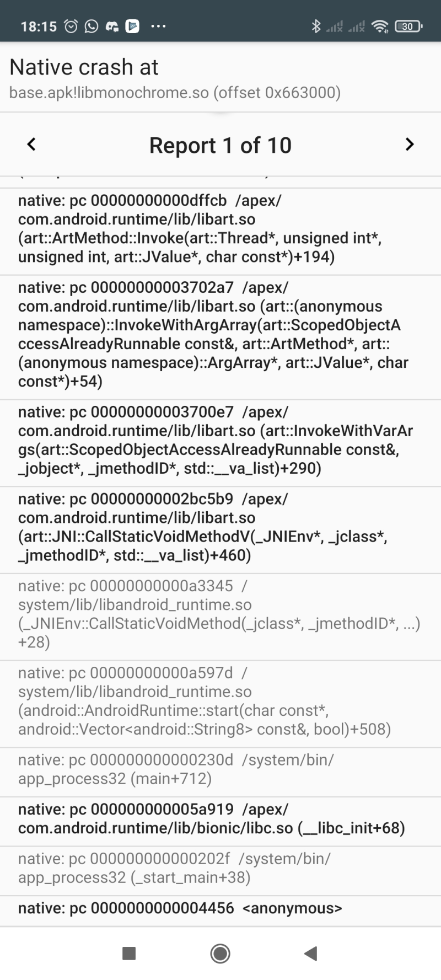Select the art::ArtMethod::Invoke stack frame
Screen dimensions: 441x980
pyautogui.click(x=220, y=229)
